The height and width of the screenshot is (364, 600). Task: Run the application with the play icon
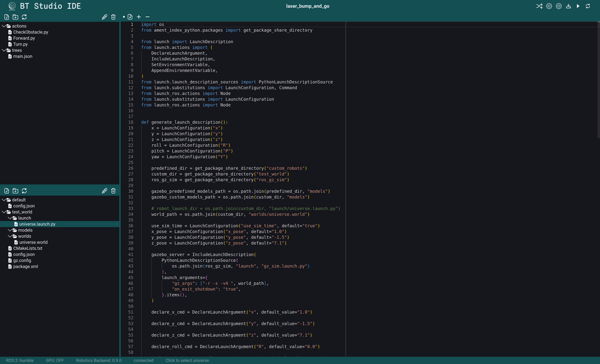pyautogui.click(x=578, y=6)
